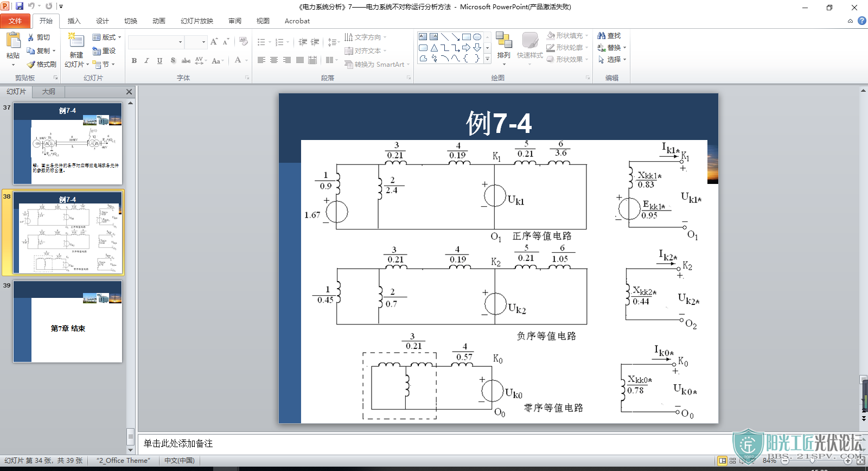The height and width of the screenshot is (471, 868).
Task: Toggle italic formatting
Action: [x=146, y=60]
